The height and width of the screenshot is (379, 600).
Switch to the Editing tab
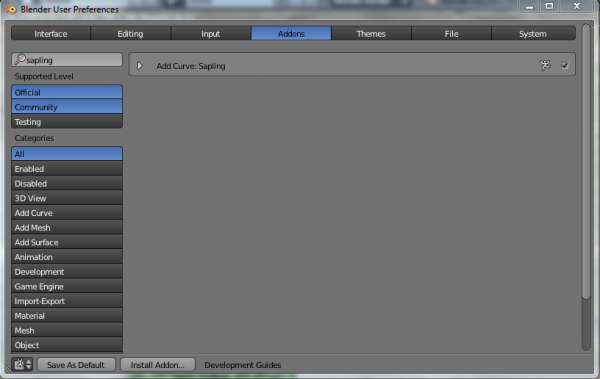(x=130, y=34)
